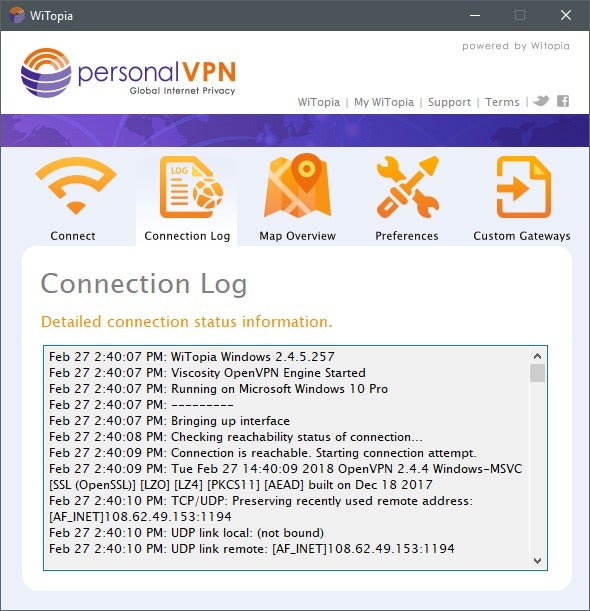Screen dimensions: 590x611
Task: Open the Map Overview pin icon
Action: coord(298,185)
